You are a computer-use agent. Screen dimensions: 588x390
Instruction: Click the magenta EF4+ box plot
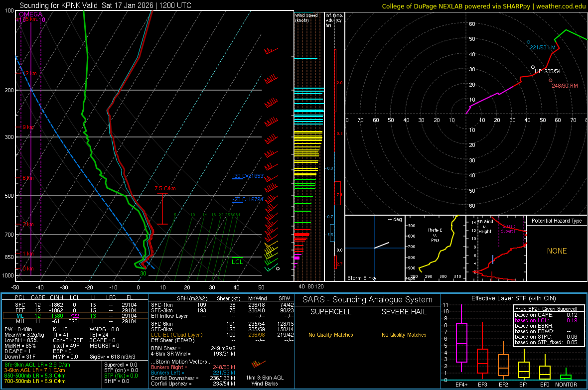461,339
